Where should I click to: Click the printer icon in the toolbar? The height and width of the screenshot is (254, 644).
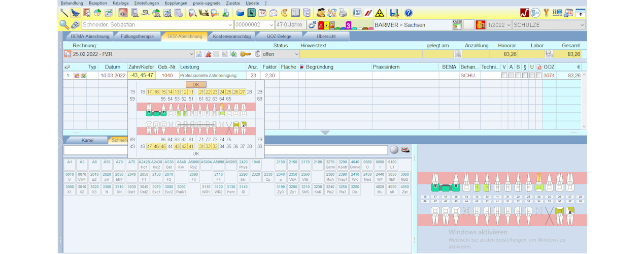[x=343, y=13]
